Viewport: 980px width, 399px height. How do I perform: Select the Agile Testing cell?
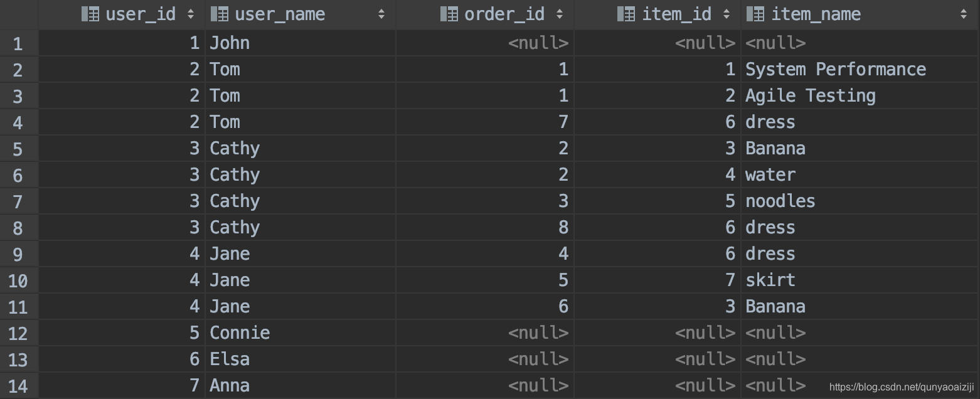[x=810, y=95]
